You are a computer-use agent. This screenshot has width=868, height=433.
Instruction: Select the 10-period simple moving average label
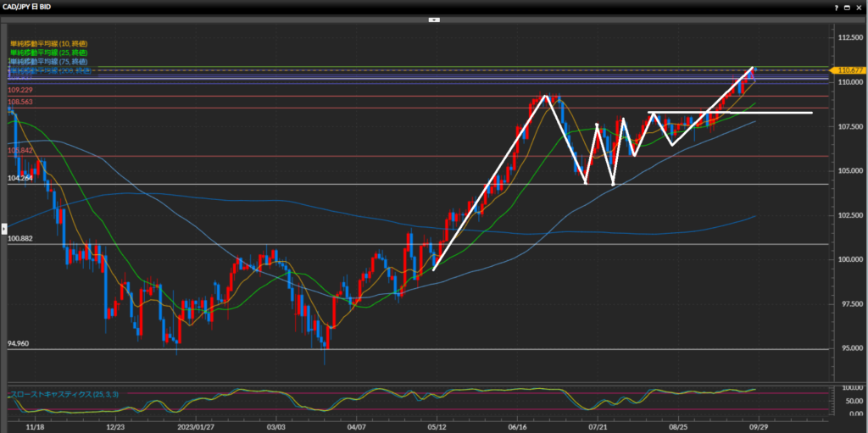click(48, 43)
